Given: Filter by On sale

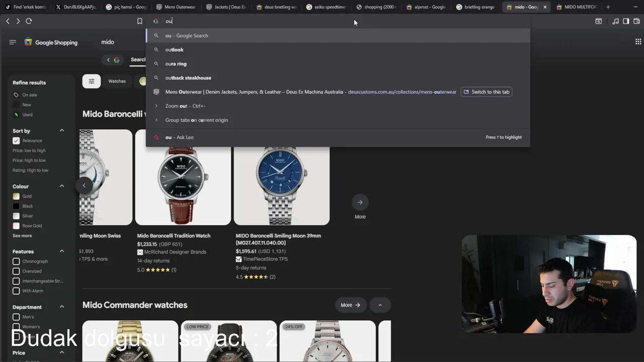Looking at the screenshot, I should pyautogui.click(x=29, y=95).
